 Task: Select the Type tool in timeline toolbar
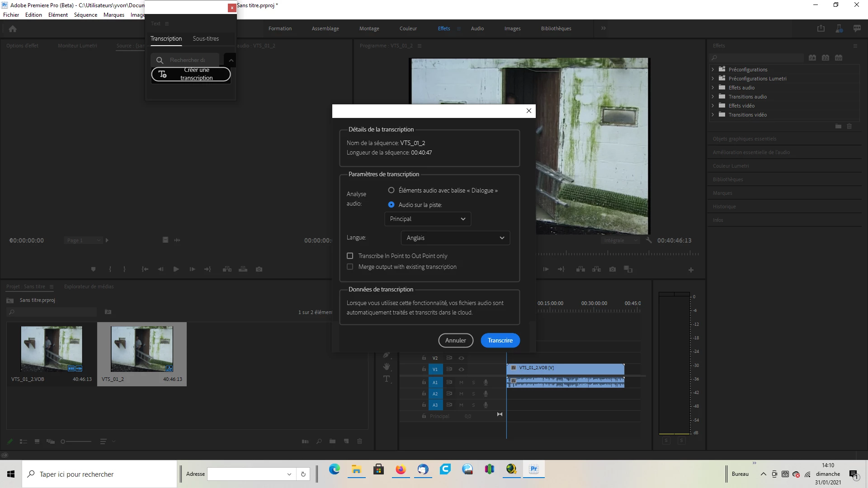tap(387, 379)
